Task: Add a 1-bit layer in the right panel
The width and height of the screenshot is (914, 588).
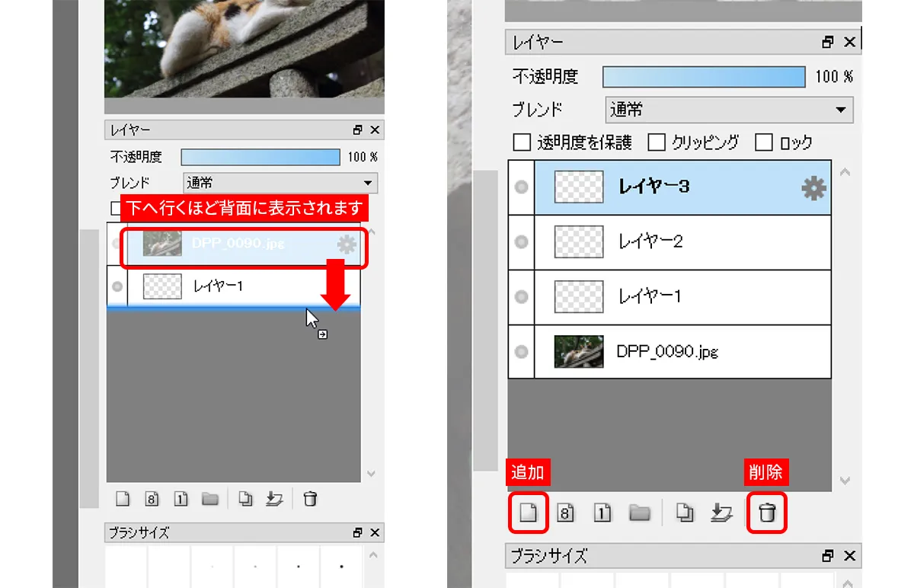Action: [602, 513]
